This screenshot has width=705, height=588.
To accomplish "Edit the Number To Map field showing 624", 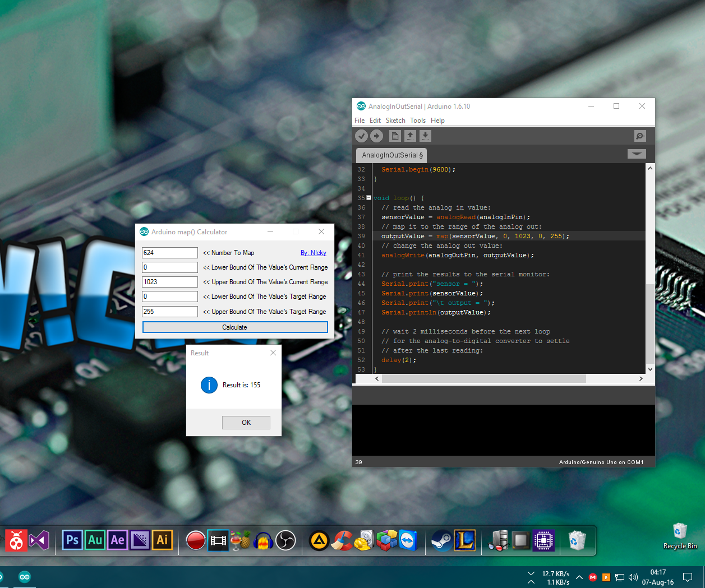I will pyautogui.click(x=170, y=252).
